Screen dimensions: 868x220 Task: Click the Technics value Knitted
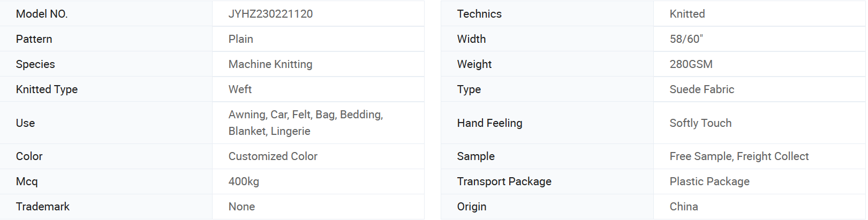pyautogui.click(x=687, y=14)
